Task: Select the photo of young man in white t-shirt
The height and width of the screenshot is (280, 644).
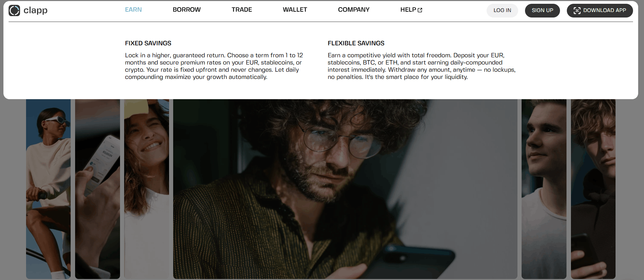Action: [x=544, y=189]
